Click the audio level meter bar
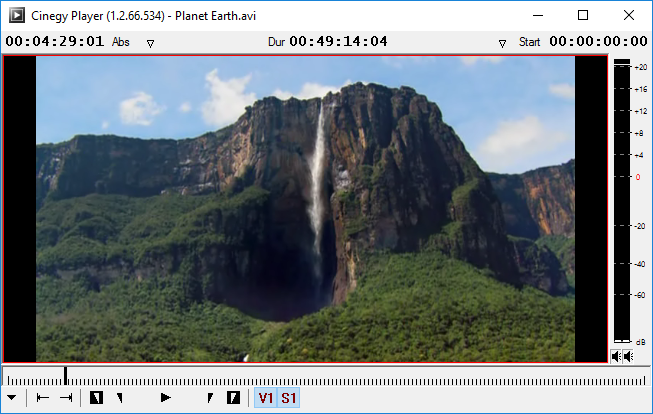Image resolution: width=653 pixels, height=414 pixels. tap(622, 201)
